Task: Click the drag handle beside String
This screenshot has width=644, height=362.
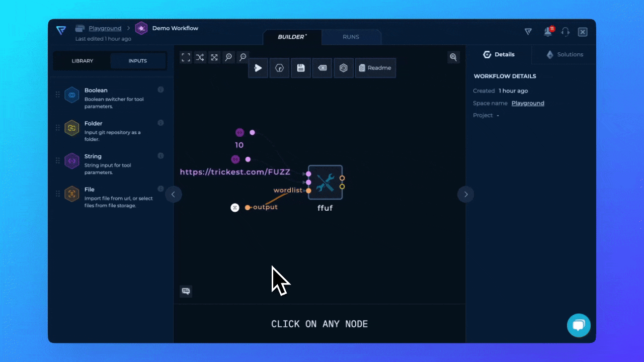Action: point(58,161)
